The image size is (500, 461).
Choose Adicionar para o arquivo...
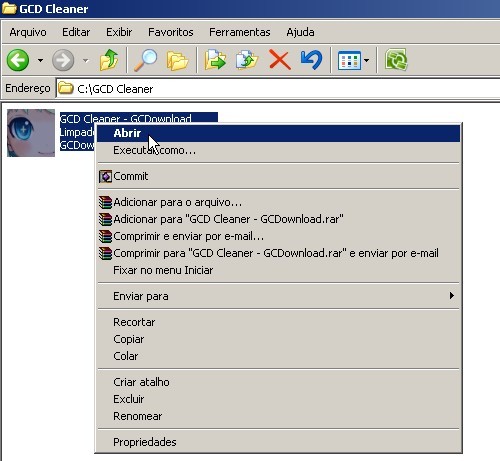tap(278, 202)
